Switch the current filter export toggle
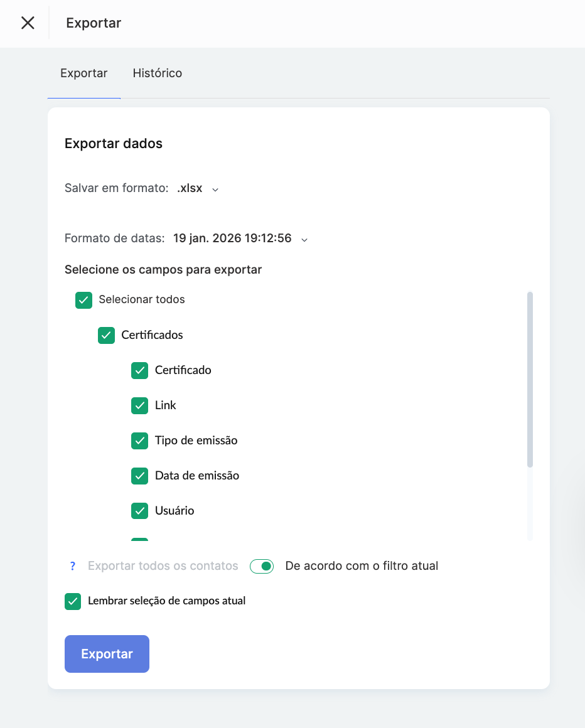 coord(262,566)
